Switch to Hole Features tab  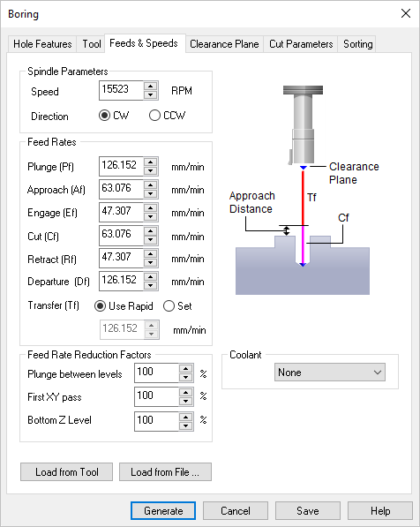pyautogui.click(x=42, y=44)
